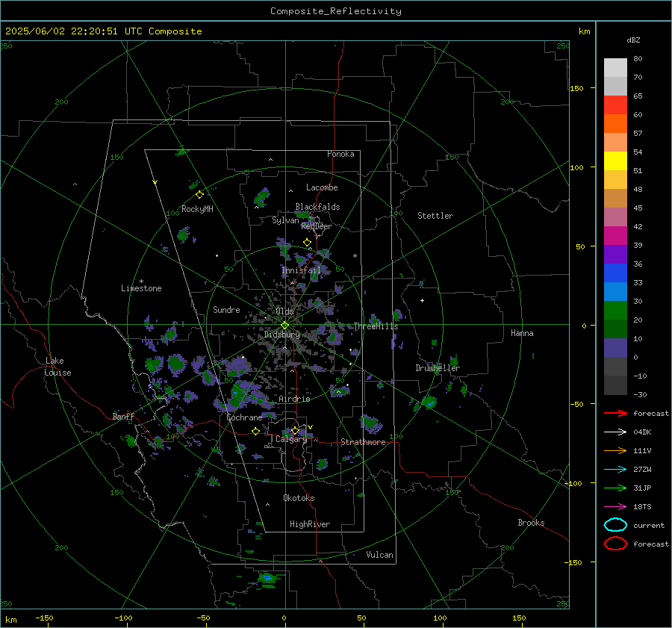Click the HighRiver city label
Image resolution: width=672 pixels, height=628 pixels.
(x=310, y=524)
